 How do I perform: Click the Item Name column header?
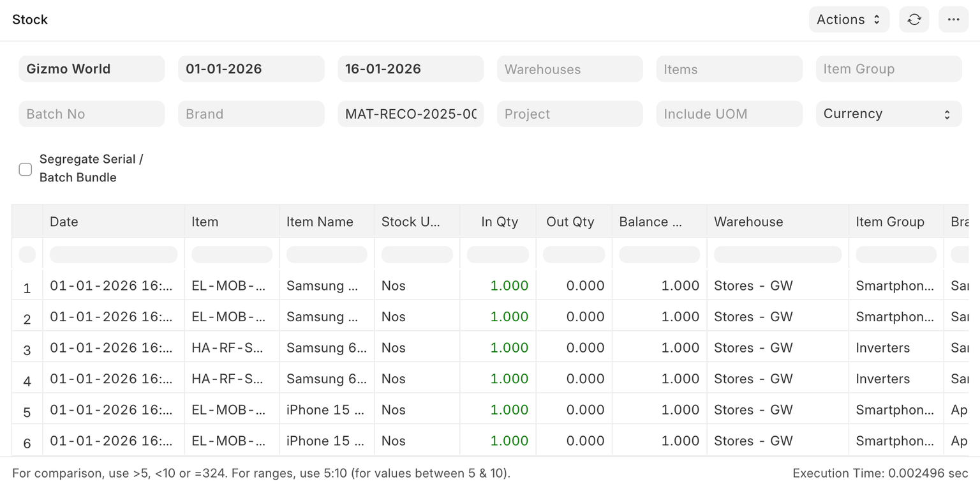point(326,222)
